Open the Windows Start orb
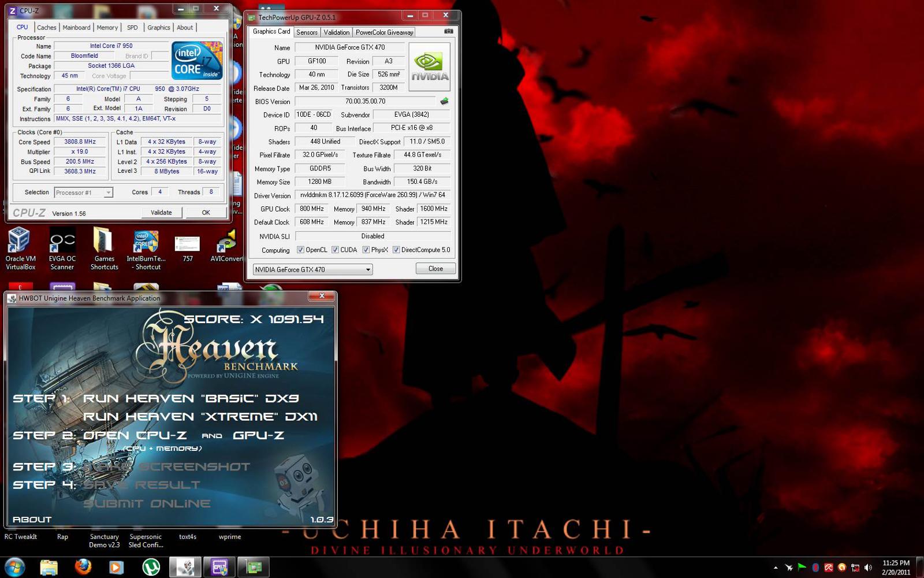This screenshot has height=578, width=924. click(15, 567)
